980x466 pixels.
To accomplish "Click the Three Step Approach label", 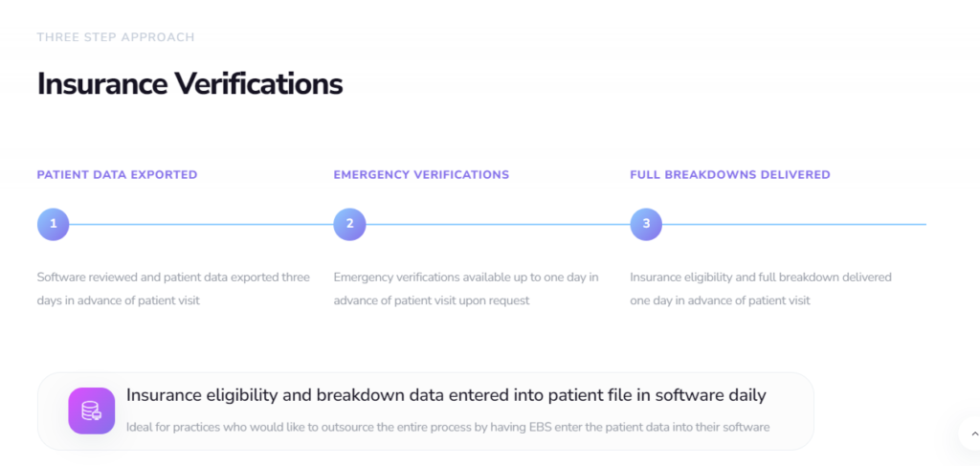I will (116, 37).
